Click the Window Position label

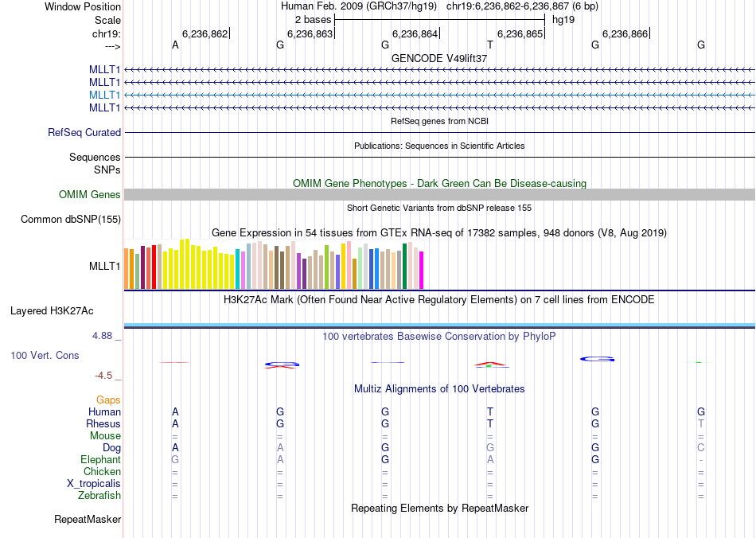[83, 6]
